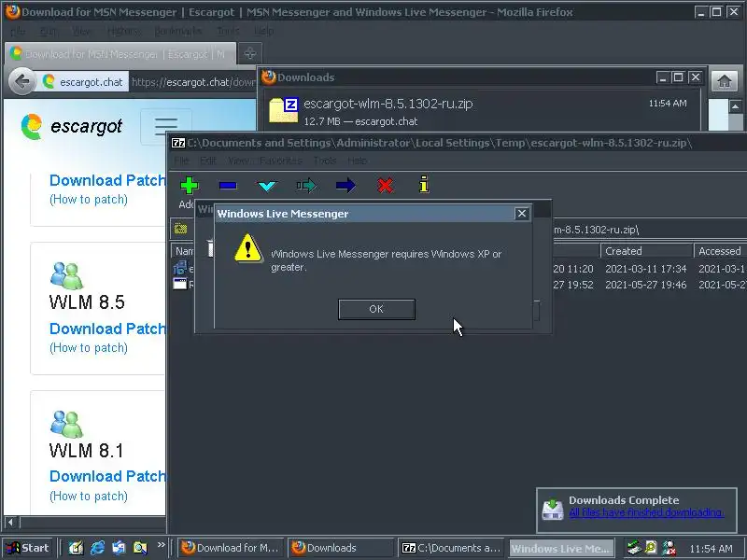Viewport: 747px width, 560px height.
Task: Click How to patch under WLM 8.1
Action: (89, 497)
